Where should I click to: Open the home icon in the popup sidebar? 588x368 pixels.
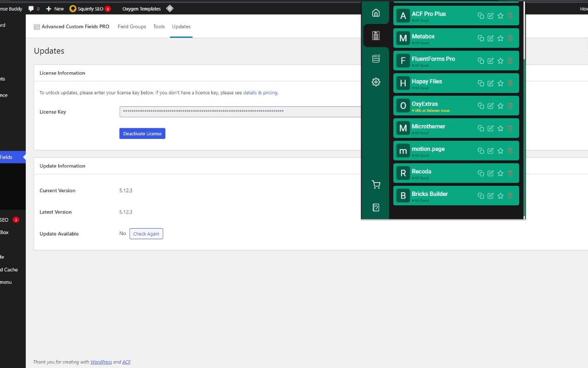(x=376, y=13)
